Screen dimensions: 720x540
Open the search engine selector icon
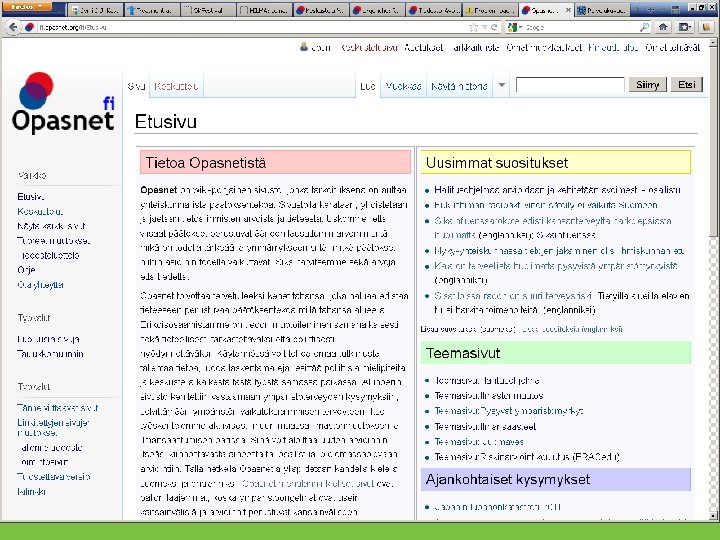514,28
